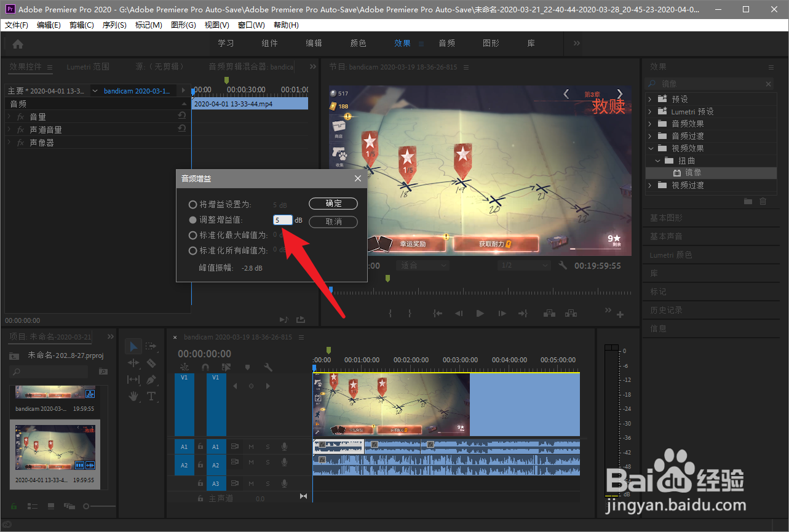Select the 标准化所有峰值为 radio button
The image size is (789, 532).
[x=192, y=250]
